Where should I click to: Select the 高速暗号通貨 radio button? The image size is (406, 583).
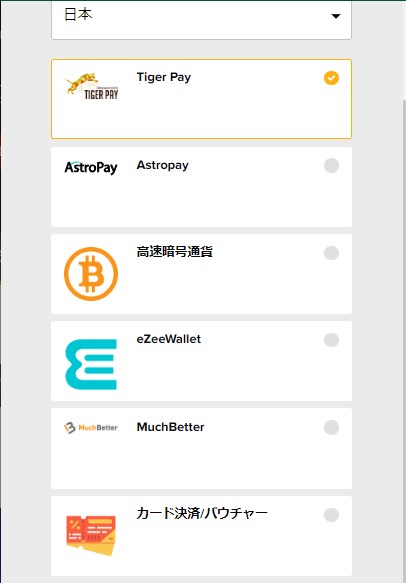point(331,253)
